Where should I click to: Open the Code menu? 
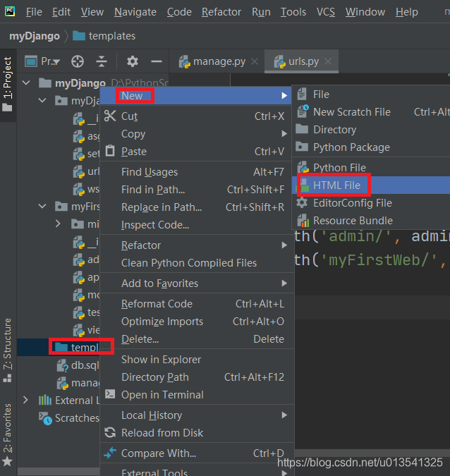pyautogui.click(x=179, y=12)
